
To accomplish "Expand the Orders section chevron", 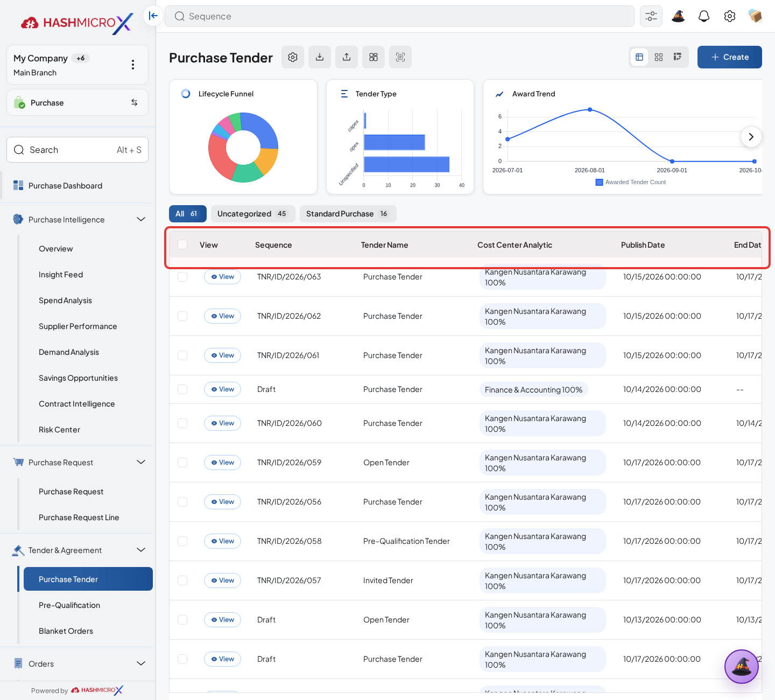I will pos(141,663).
